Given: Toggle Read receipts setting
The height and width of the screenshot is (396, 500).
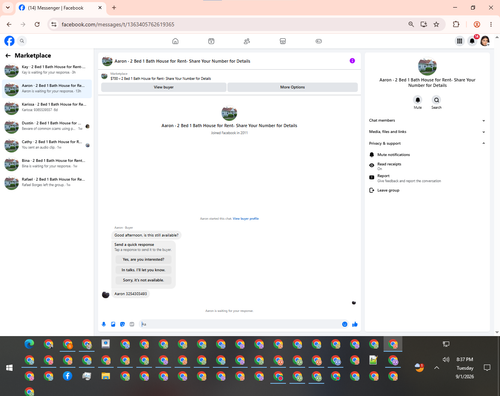Looking at the screenshot, I should [427, 166].
